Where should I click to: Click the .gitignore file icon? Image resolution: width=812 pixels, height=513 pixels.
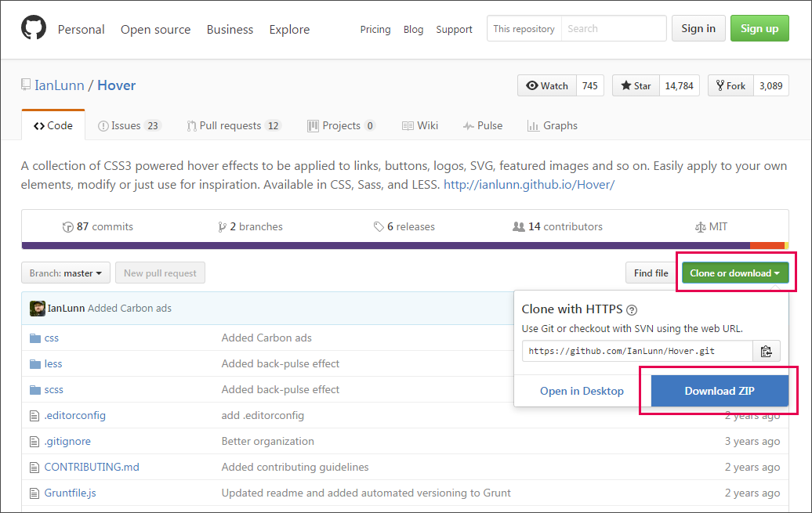point(34,442)
